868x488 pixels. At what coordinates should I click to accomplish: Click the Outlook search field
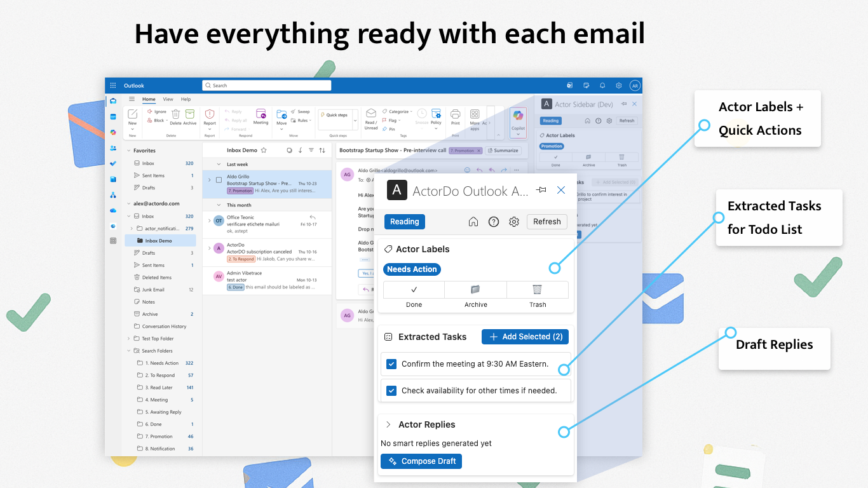(266, 85)
